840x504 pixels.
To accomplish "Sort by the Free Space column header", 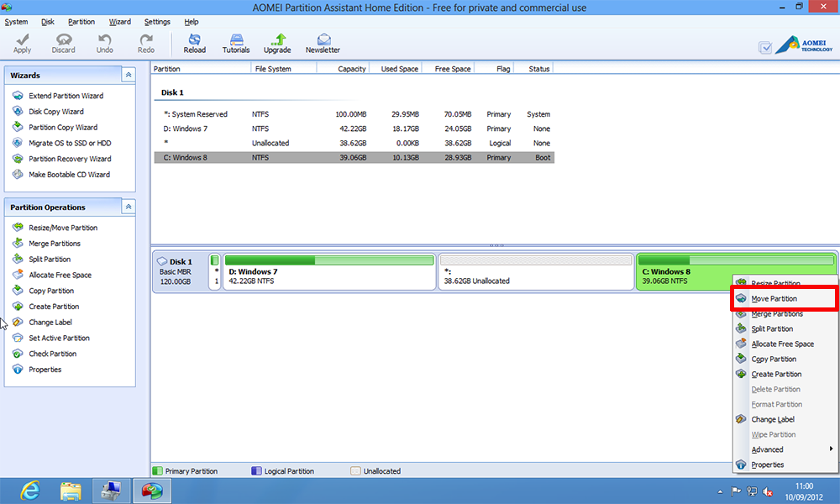I will pyautogui.click(x=449, y=69).
